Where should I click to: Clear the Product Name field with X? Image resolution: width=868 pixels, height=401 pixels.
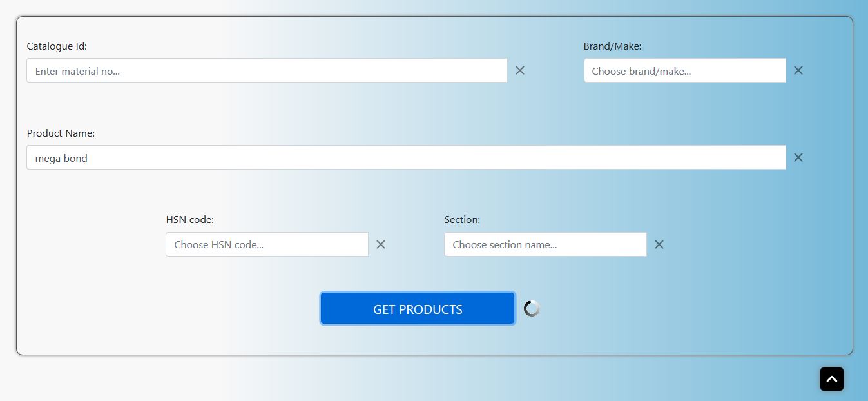[x=798, y=157]
